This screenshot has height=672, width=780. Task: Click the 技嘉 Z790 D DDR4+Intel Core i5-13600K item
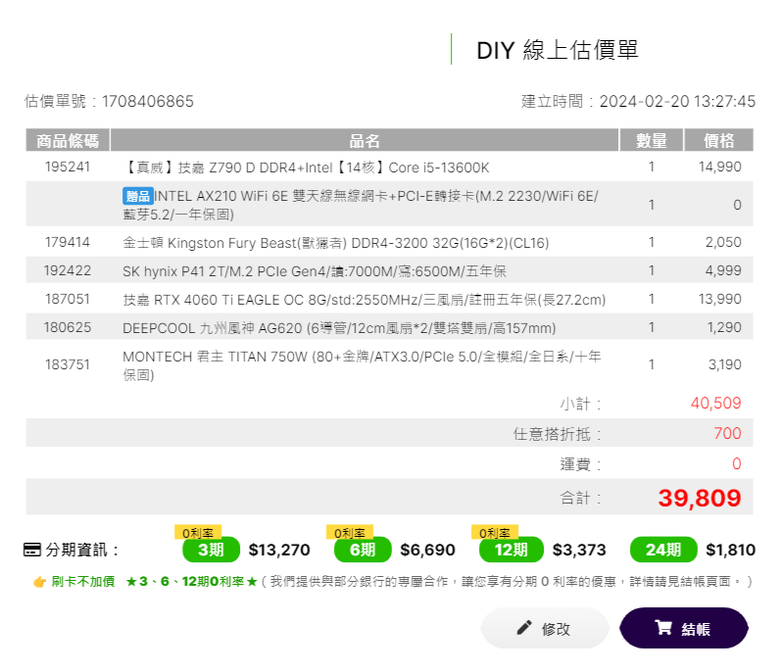pos(306,168)
